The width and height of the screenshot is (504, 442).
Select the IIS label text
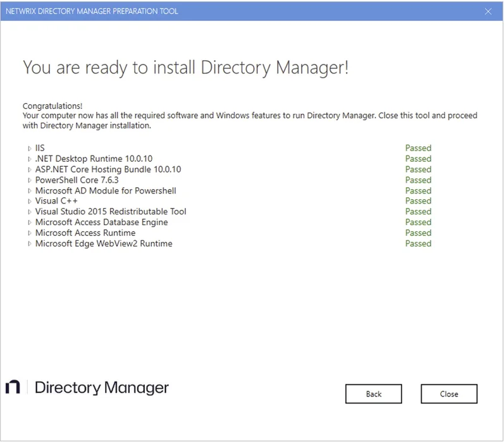click(x=40, y=148)
